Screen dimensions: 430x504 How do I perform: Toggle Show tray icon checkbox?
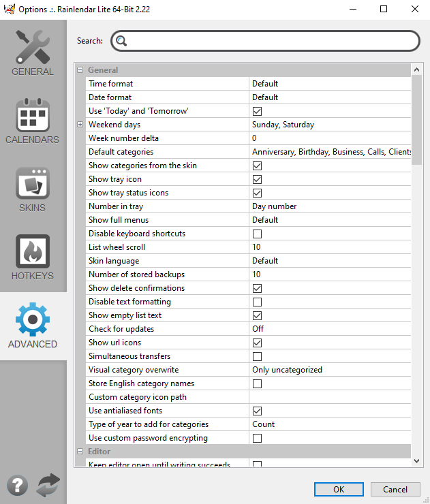click(x=258, y=179)
